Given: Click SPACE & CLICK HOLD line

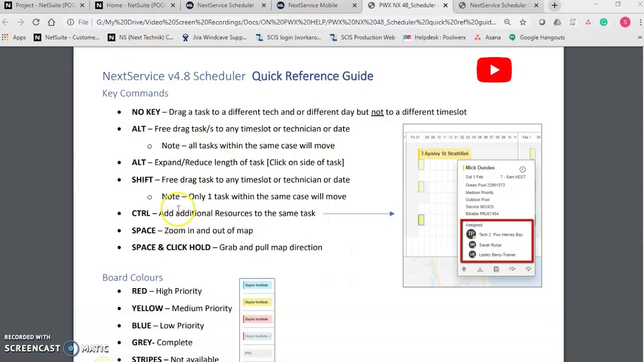Looking at the screenshot, I should click(227, 247).
